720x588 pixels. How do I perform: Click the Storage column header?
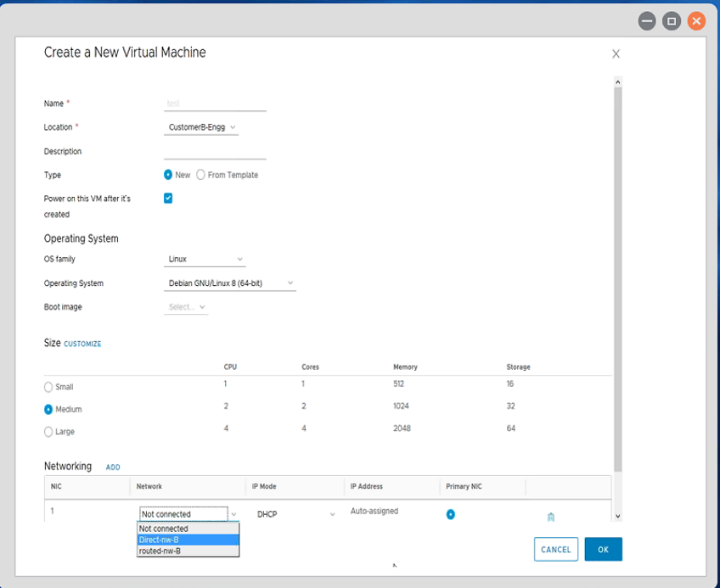coord(518,367)
